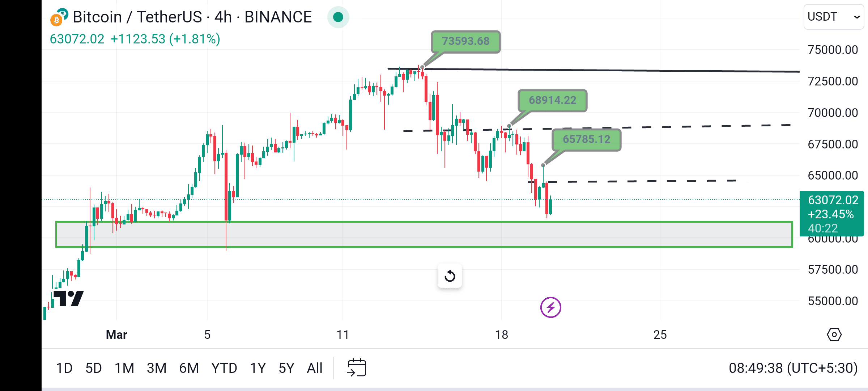Switch to the 1M range
This screenshot has width=868, height=391.
[x=124, y=368]
